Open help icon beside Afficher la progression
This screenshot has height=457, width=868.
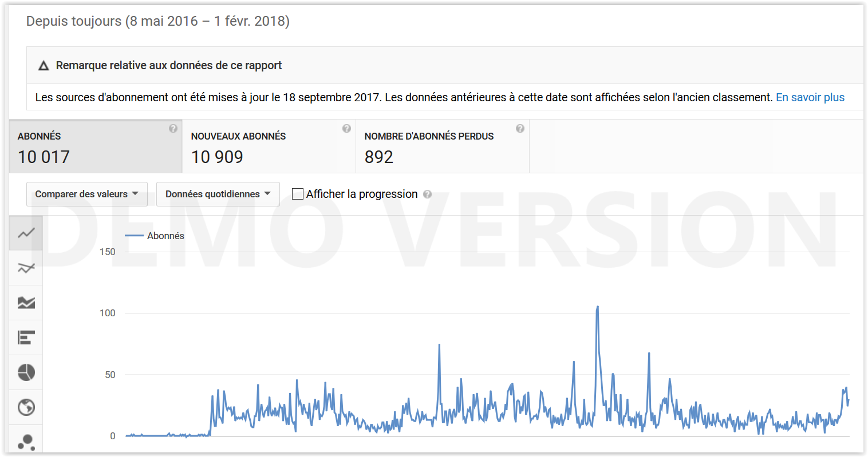(x=427, y=194)
